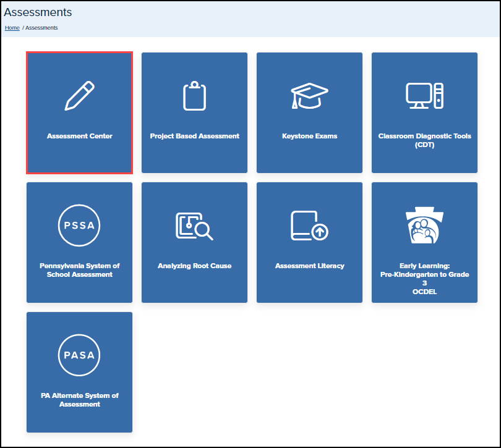Open Classroom Diagnostic Tools (CDT) label
This screenshot has height=448, width=501.
[x=424, y=140]
